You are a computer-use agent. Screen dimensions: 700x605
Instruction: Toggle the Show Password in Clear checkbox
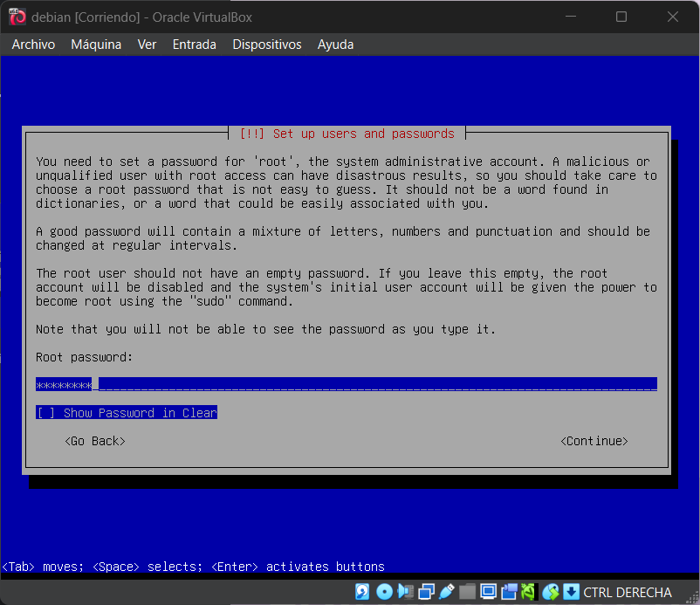coord(45,413)
